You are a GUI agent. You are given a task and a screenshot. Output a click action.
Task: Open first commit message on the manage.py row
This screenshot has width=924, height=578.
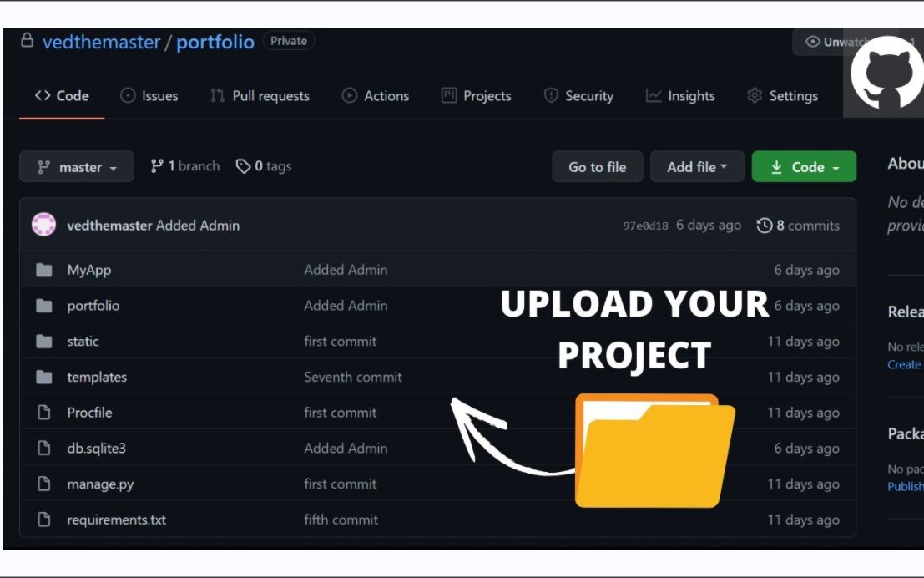[340, 484]
